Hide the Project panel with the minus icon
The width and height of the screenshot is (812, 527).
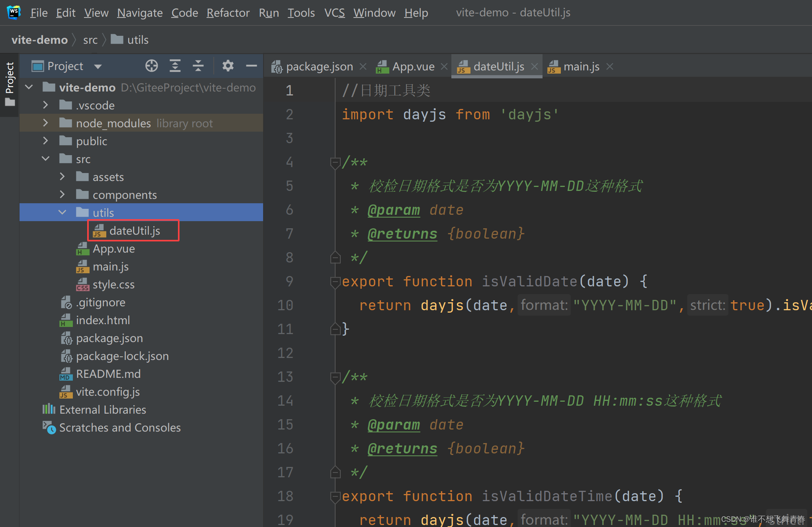tap(251, 66)
